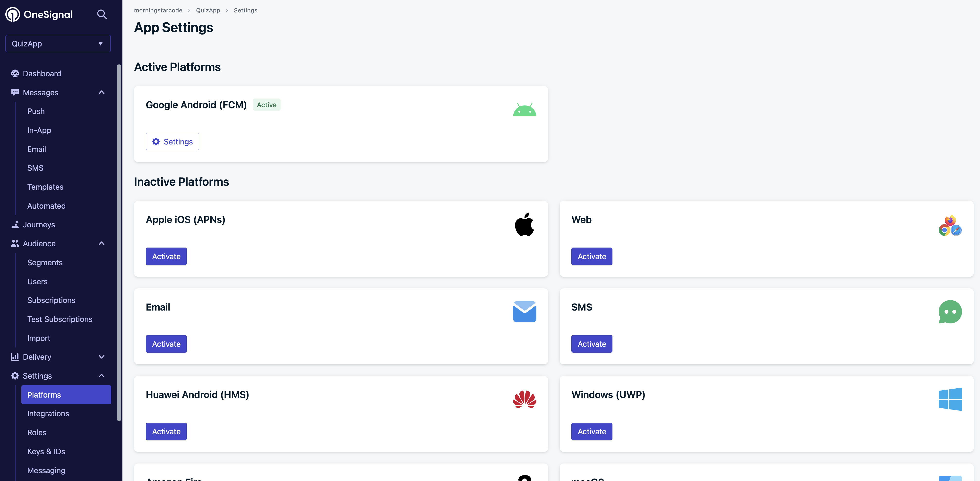Click the Email envelope icon
This screenshot has width=980, height=481.
click(524, 312)
